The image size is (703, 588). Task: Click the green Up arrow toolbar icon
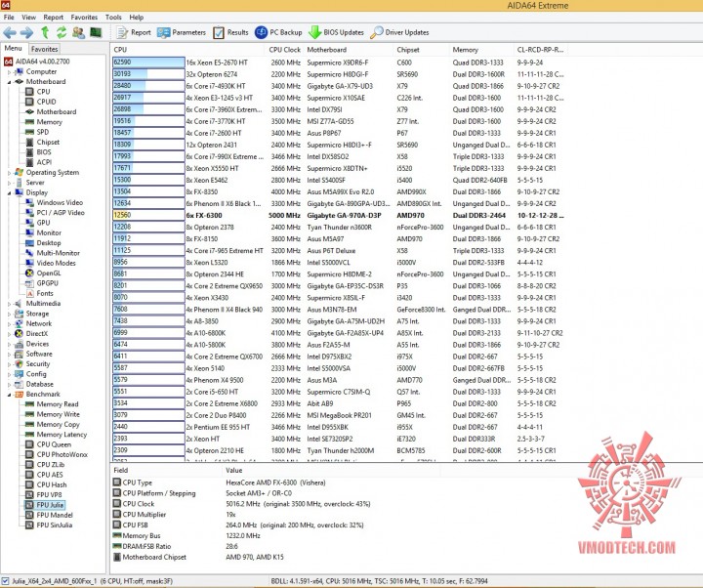45,32
